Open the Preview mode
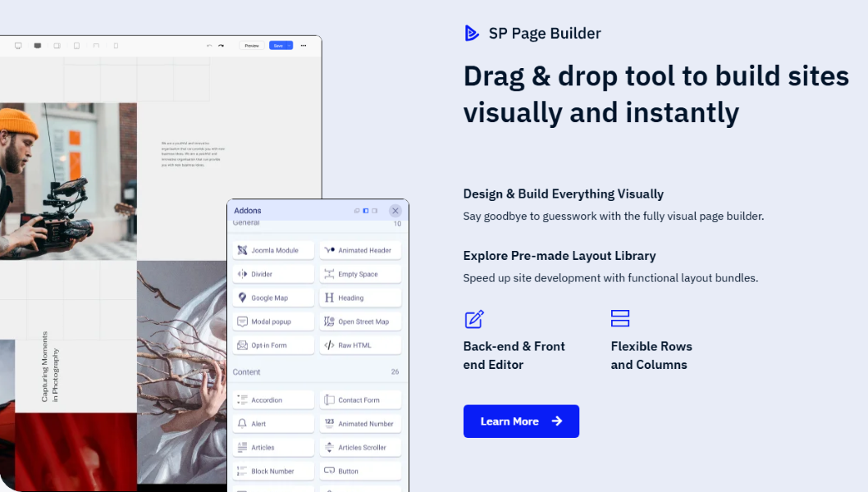This screenshot has width=868, height=492. click(252, 46)
